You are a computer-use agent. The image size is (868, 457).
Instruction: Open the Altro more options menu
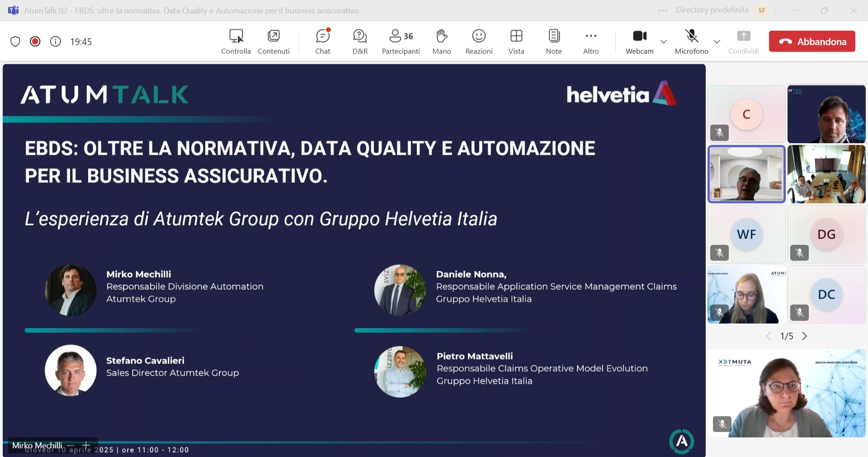pos(590,41)
